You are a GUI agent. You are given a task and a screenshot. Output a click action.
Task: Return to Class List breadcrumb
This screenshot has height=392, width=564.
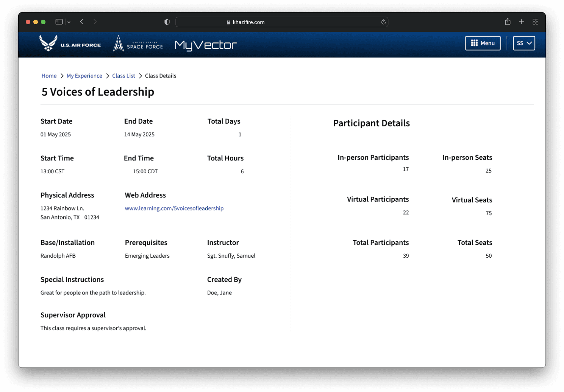pos(123,76)
